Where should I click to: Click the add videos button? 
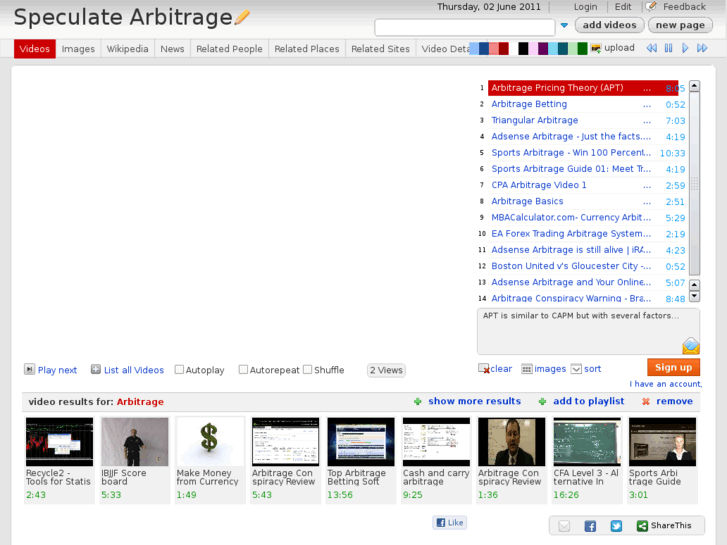pyautogui.click(x=609, y=25)
